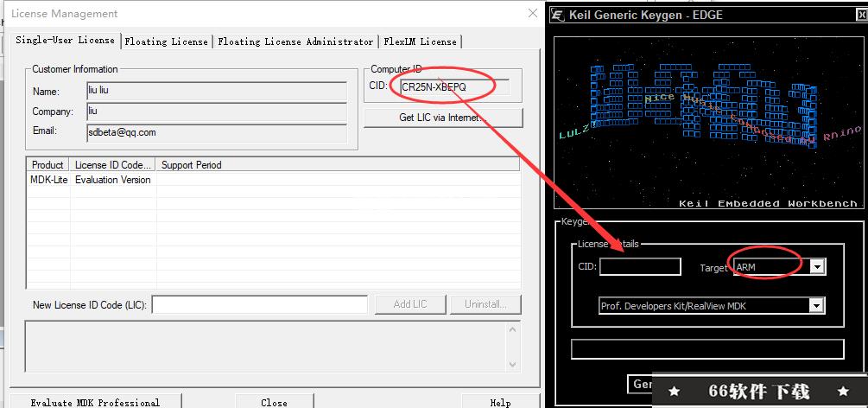The image size is (868, 408).
Task: Click the Keil Generic Keygen title bar icon
Action: (558, 15)
